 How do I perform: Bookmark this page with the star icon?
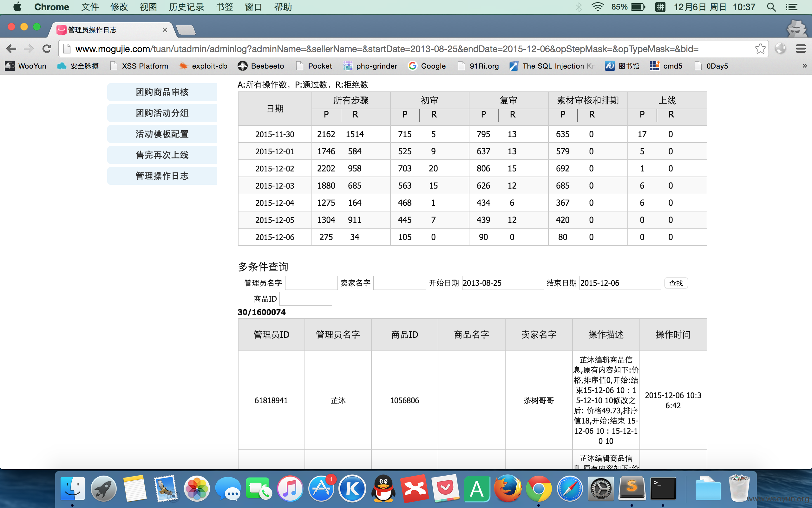pyautogui.click(x=760, y=49)
